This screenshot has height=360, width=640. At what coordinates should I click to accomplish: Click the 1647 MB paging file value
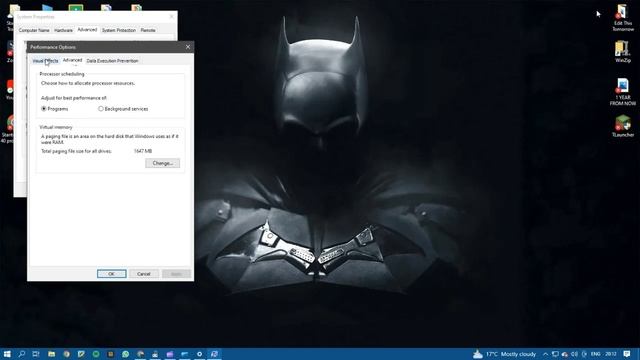pos(143,151)
